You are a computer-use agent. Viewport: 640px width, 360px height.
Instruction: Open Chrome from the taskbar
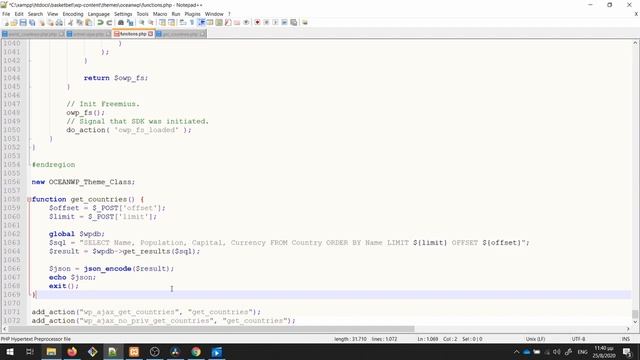pyautogui.click(x=196, y=352)
